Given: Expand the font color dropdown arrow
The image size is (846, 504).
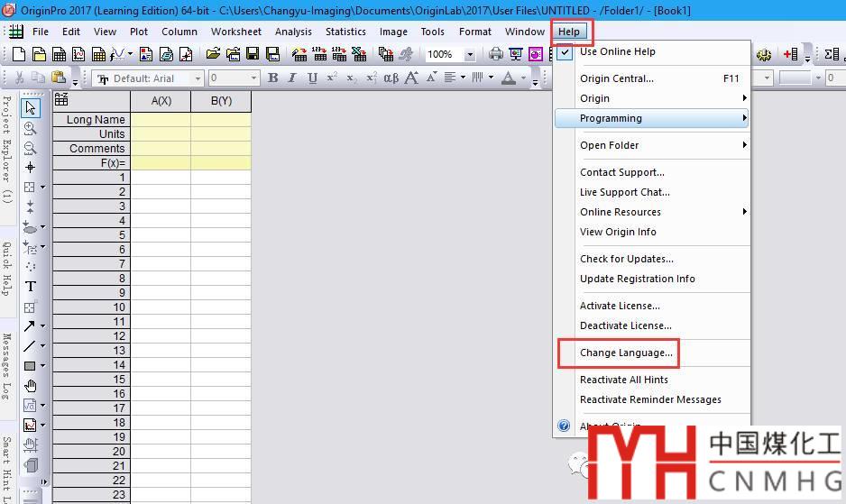Looking at the screenshot, I should pos(523,78).
